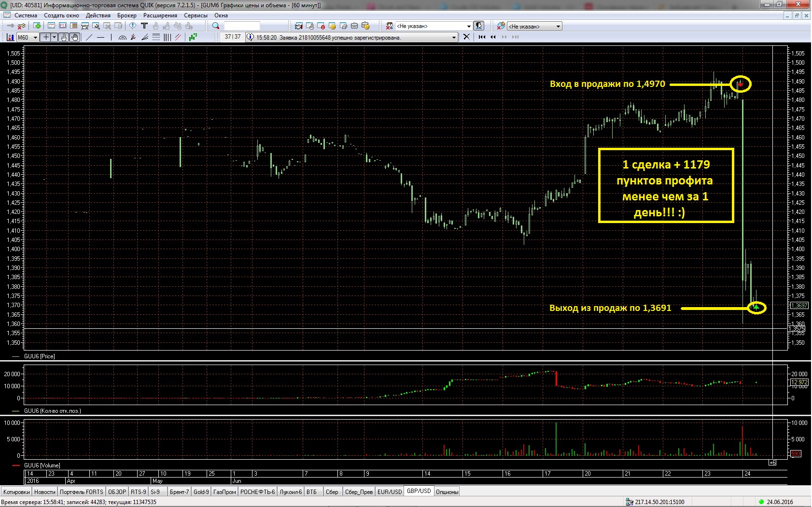Image resolution: width=812 pixels, height=507 pixels.
Task: Open the Действия menu
Action: click(98, 15)
